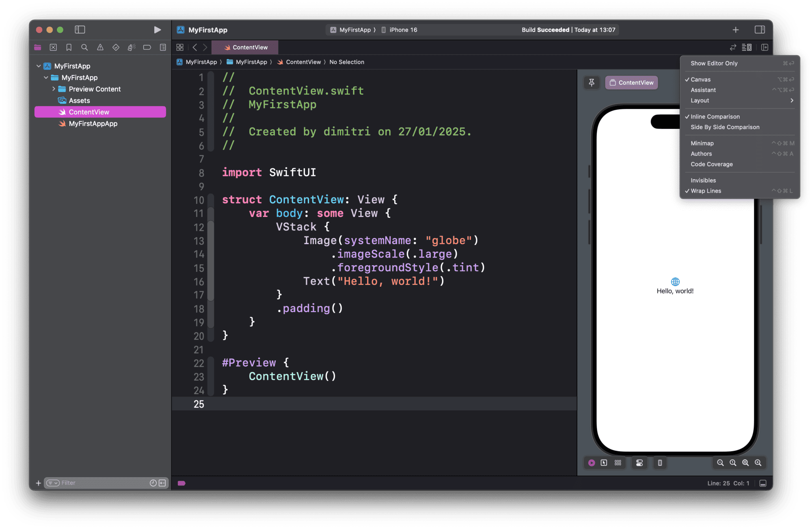Enable Invisibles option

[x=740, y=180]
